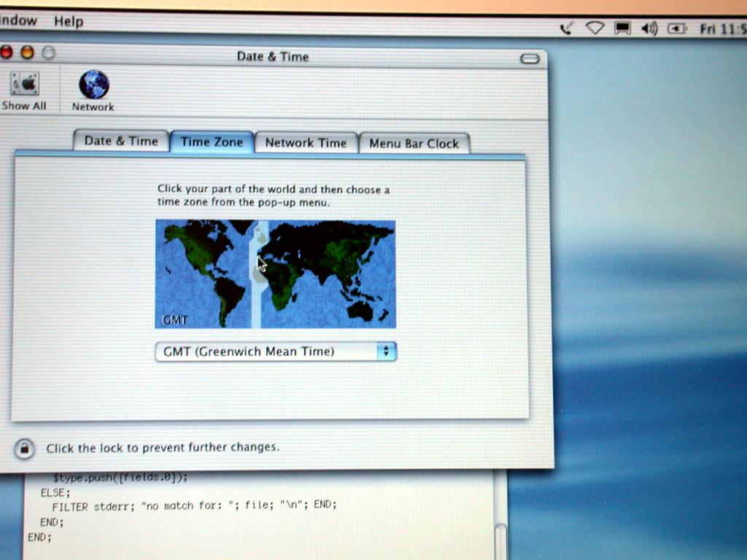Open the modem phone status icon
Image resolution: width=747 pixels, height=560 pixels.
tap(566, 28)
